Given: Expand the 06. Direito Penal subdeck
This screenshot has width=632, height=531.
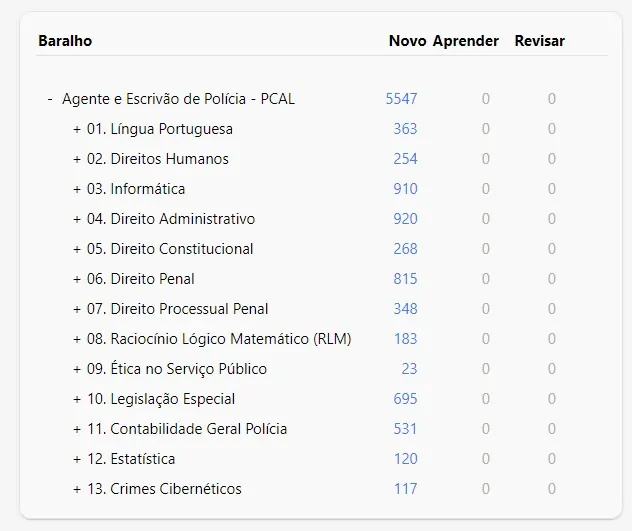Looking at the screenshot, I should 77,279.
